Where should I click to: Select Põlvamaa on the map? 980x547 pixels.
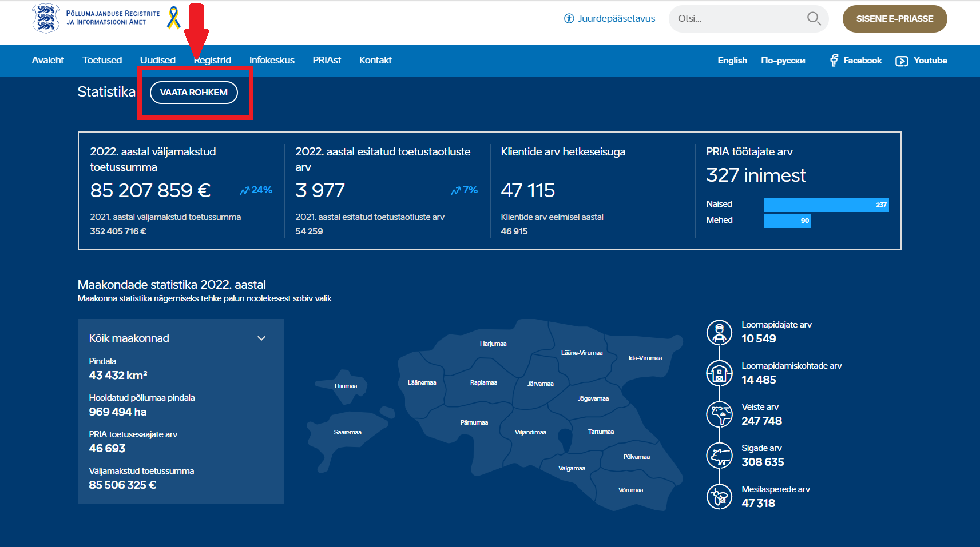click(x=637, y=457)
